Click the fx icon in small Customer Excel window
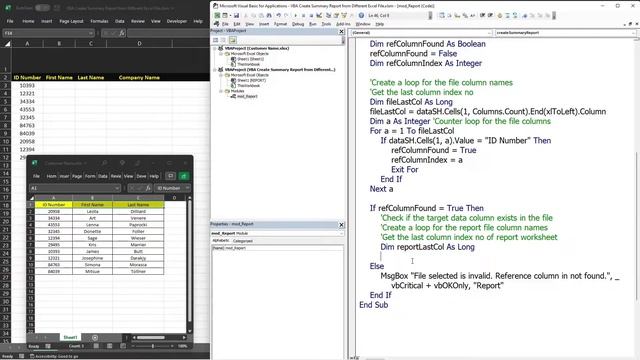640x360 pixels. pyautogui.click(x=148, y=188)
